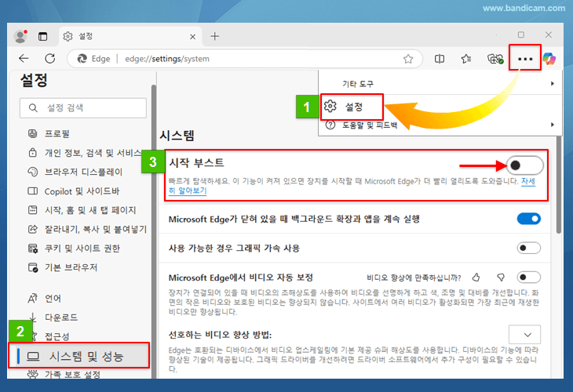Toggle 그래픽 가속 사용 switch

(x=529, y=249)
